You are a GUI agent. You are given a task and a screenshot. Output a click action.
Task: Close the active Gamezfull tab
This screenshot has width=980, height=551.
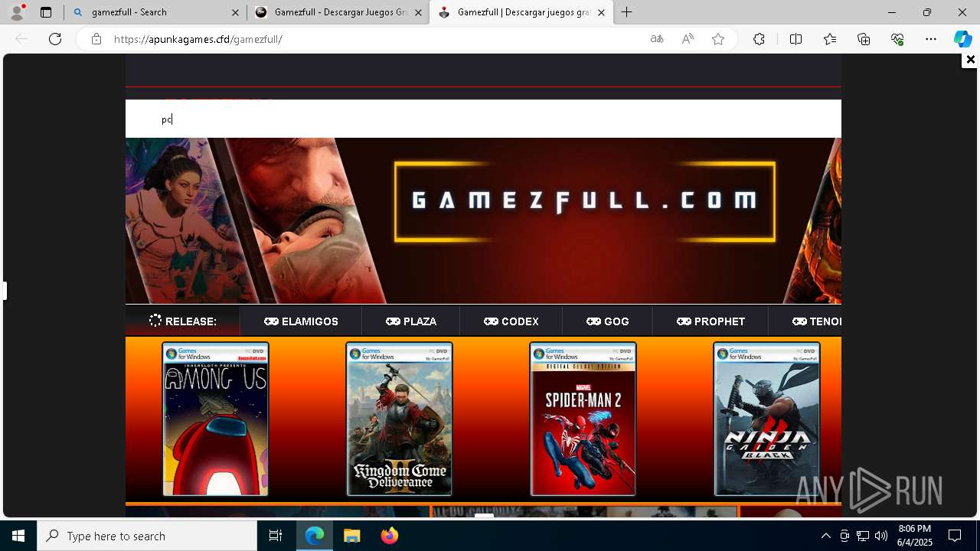(x=601, y=12)
